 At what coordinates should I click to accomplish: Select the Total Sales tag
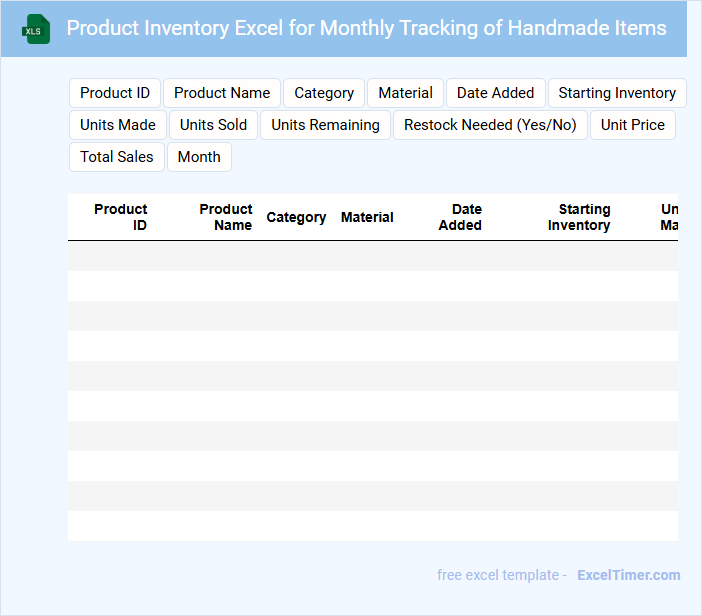tap(117, 157)
